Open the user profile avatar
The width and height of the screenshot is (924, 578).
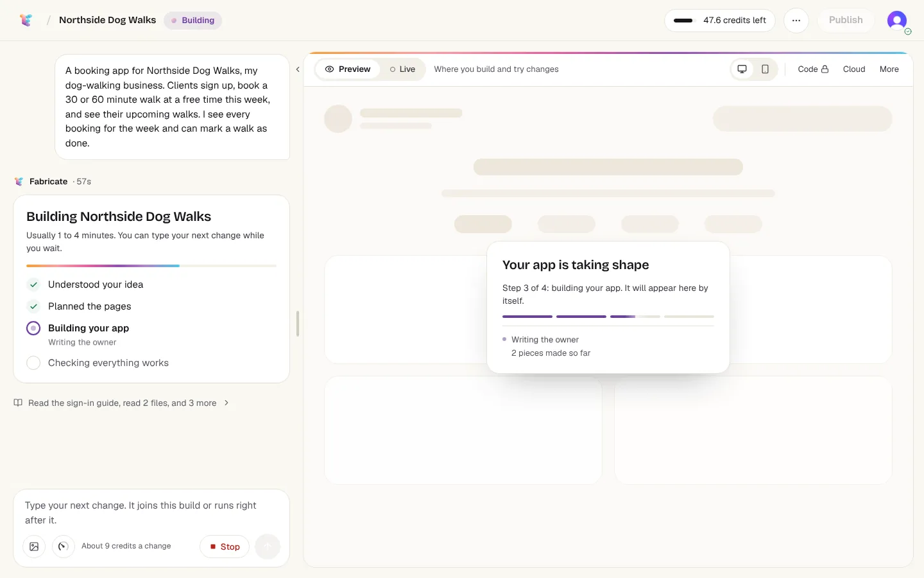[897, 21]
